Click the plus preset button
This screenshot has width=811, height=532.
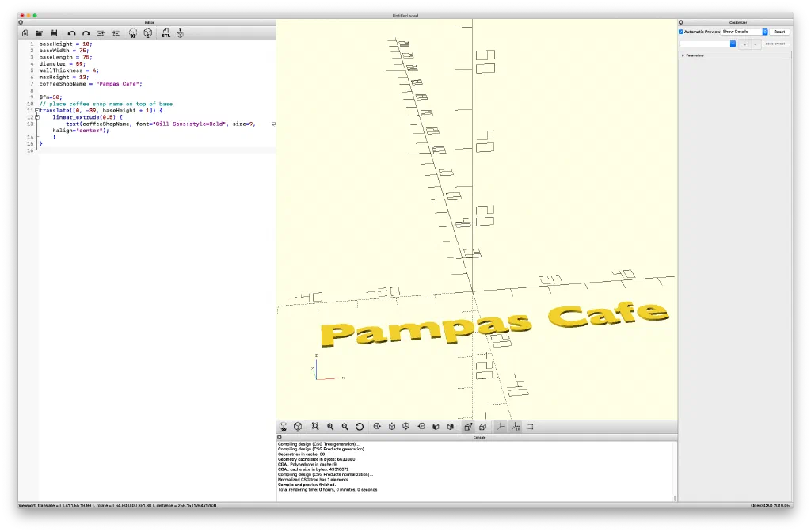tap(744, 44)
